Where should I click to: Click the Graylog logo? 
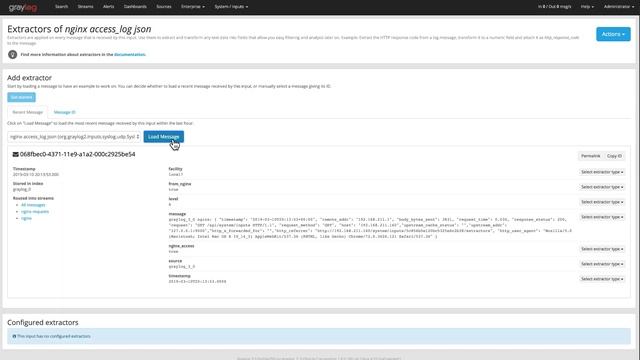23,7
